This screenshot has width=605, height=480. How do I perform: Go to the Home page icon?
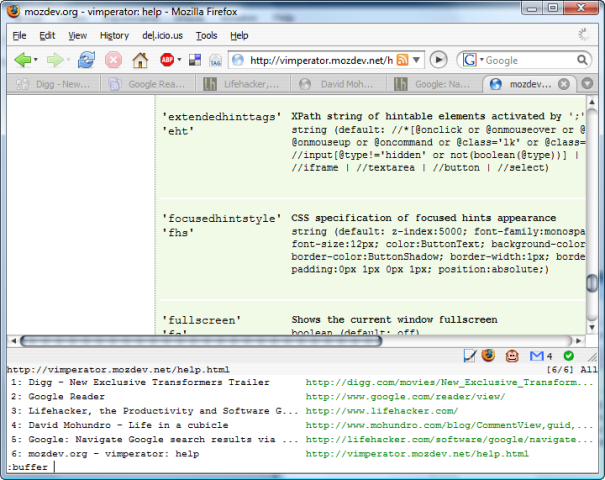140,60
